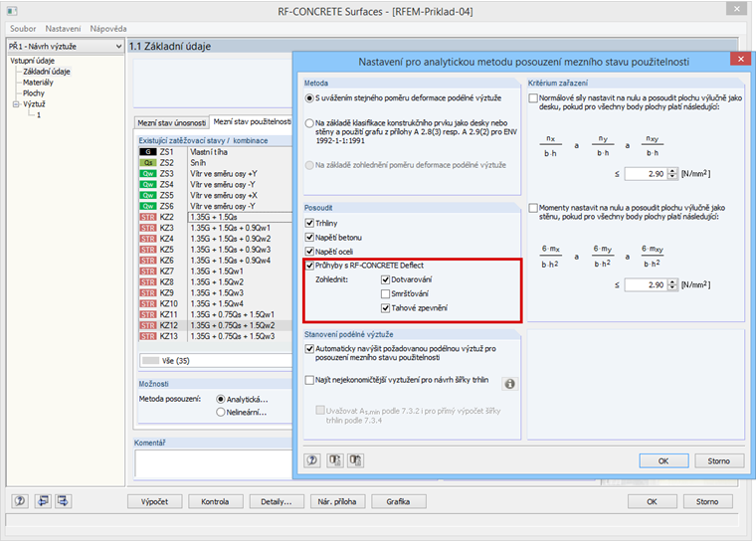Open the Soubor menu
The height and width of the screenshot is (542, 756).
coord(23,29)
